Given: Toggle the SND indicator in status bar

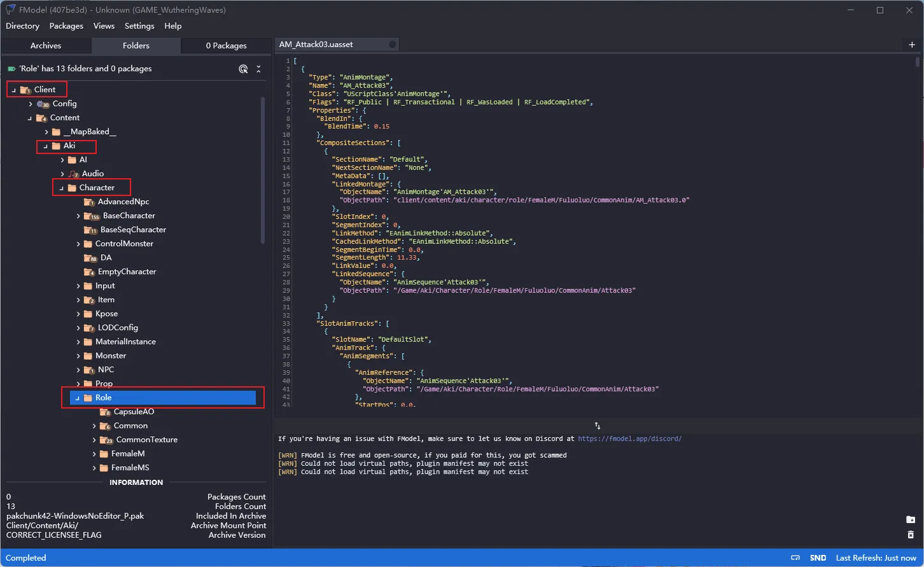Looking at the screenshot, I should click(x=818, y=558).
